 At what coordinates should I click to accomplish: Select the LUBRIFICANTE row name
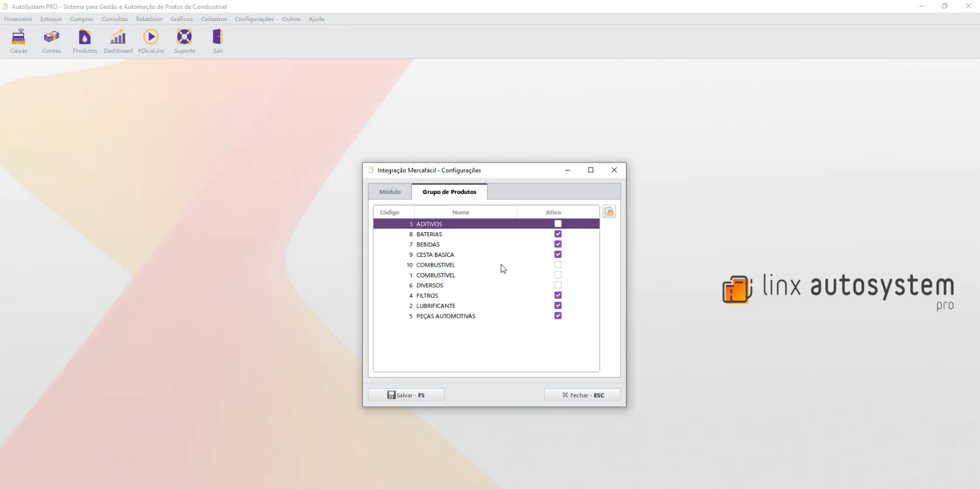click(x=435, y=305)
